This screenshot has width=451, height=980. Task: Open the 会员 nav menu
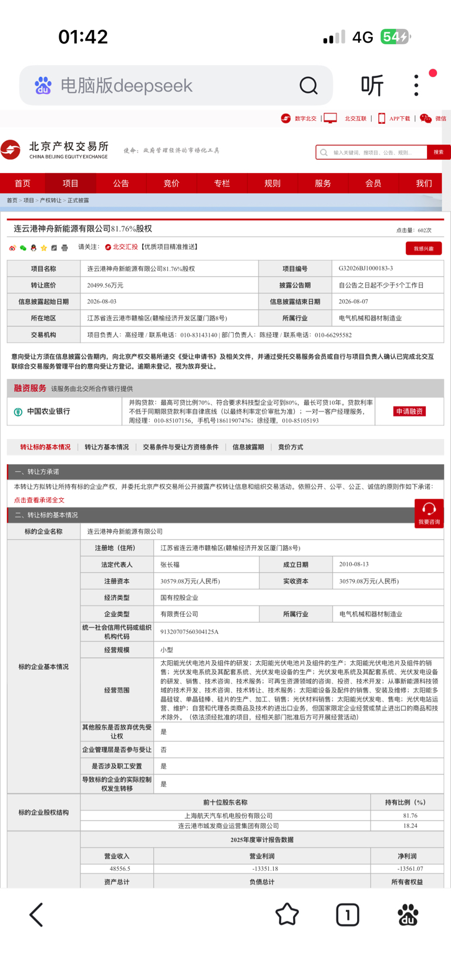click(x=373, y=183)
